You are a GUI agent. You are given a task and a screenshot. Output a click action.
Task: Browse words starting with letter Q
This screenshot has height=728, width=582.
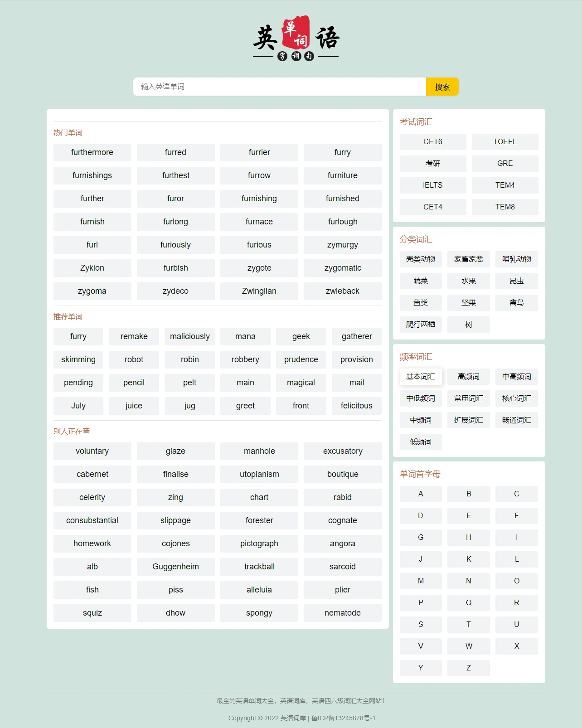(x=468, y=603)
